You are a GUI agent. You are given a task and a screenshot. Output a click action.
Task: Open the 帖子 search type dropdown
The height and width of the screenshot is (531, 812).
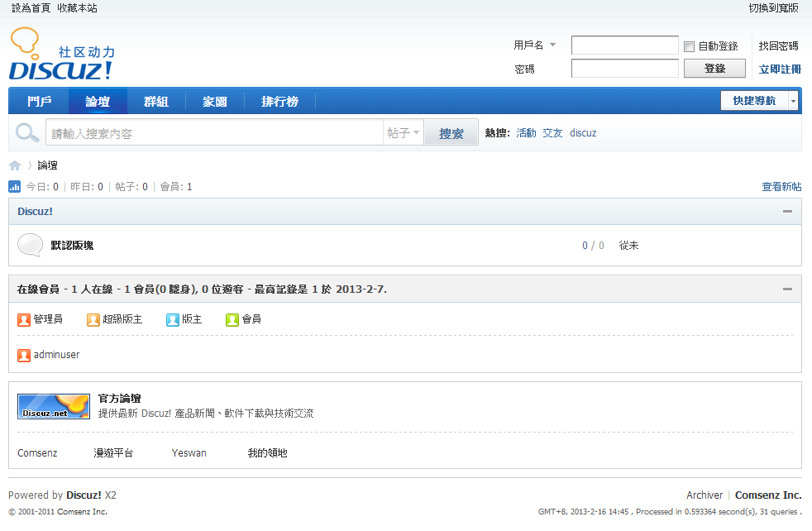pos(404,133)
